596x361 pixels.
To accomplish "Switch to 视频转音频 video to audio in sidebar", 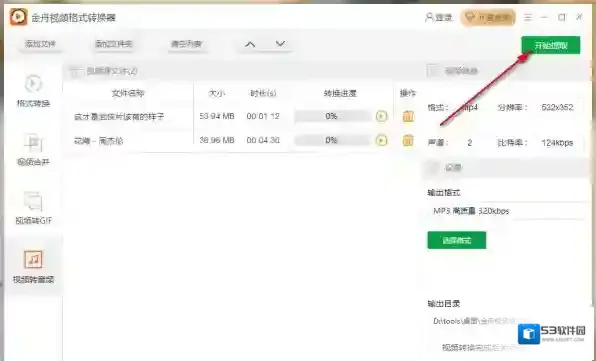I will (x=33, y=267).
